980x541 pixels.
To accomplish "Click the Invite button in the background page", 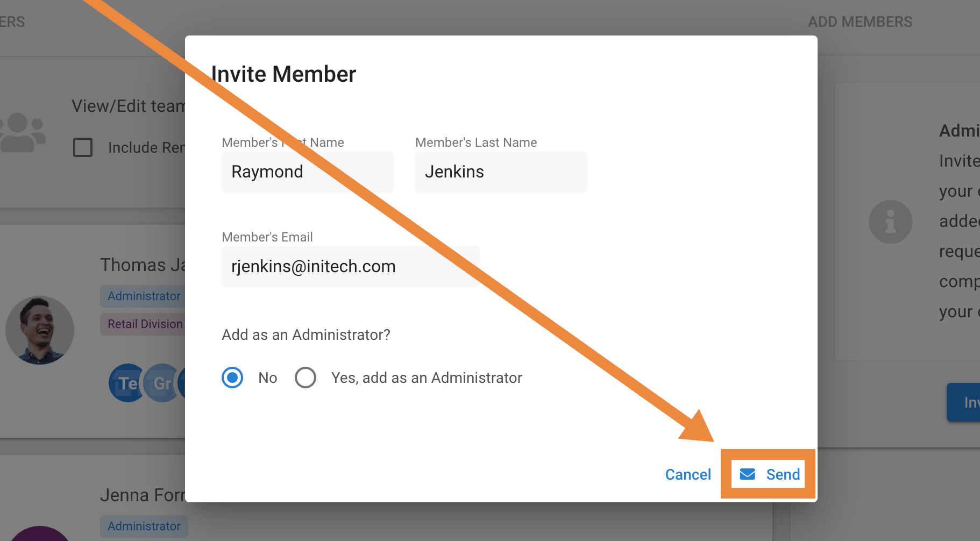I will pos(964,402).
